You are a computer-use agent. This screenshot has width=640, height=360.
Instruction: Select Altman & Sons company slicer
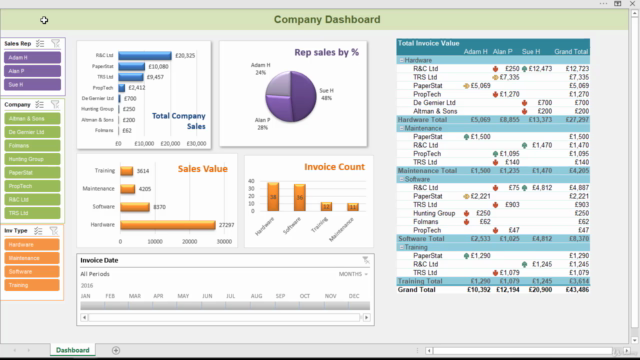click(32, 118)
